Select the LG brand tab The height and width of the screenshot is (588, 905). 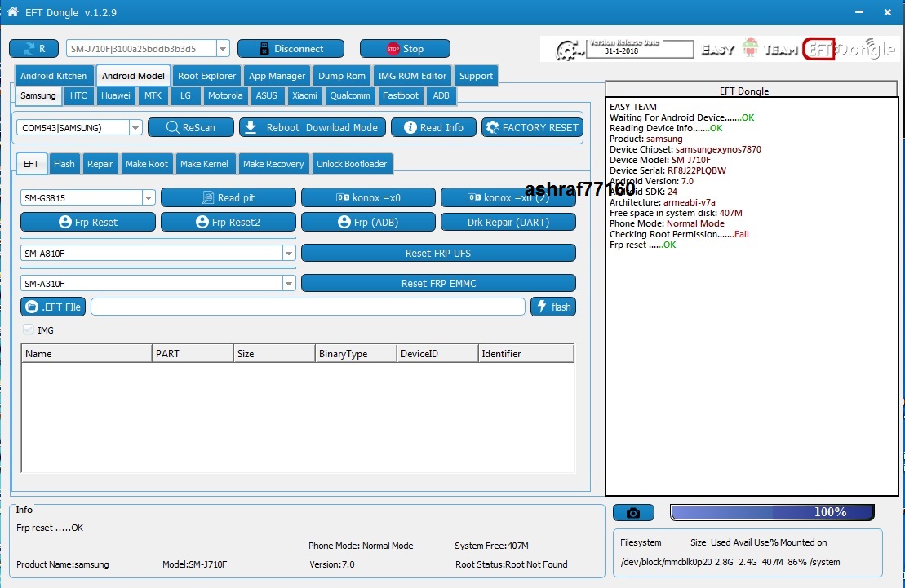click(x=185, y=95)
